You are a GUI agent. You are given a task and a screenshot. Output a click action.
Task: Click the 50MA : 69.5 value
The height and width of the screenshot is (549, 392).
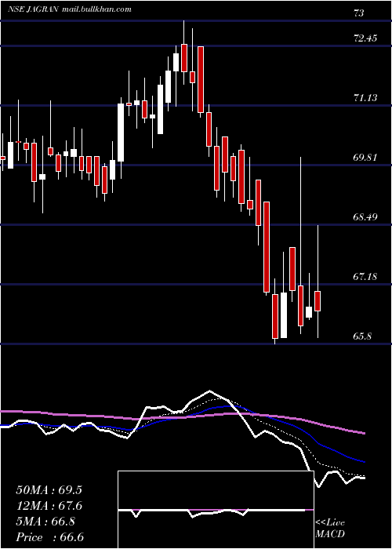click(49, 490)
